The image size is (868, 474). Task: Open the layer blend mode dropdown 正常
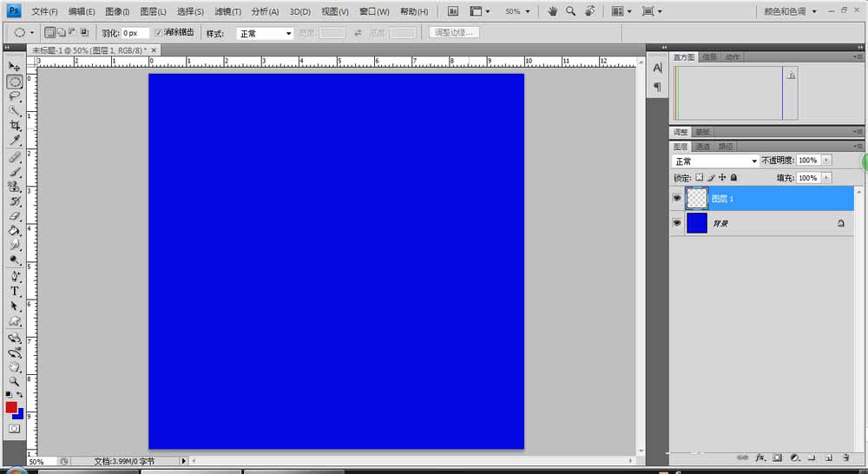tap(714, 161)
